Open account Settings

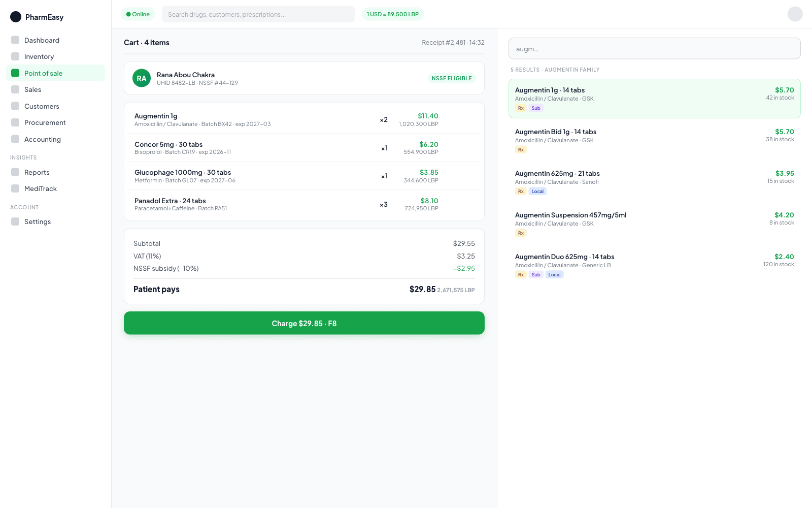56,221
